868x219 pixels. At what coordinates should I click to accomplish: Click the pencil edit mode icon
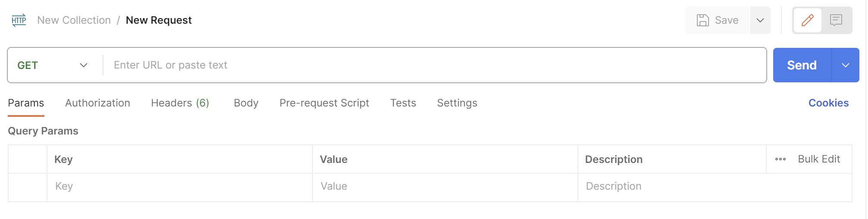tap(807, 20)
